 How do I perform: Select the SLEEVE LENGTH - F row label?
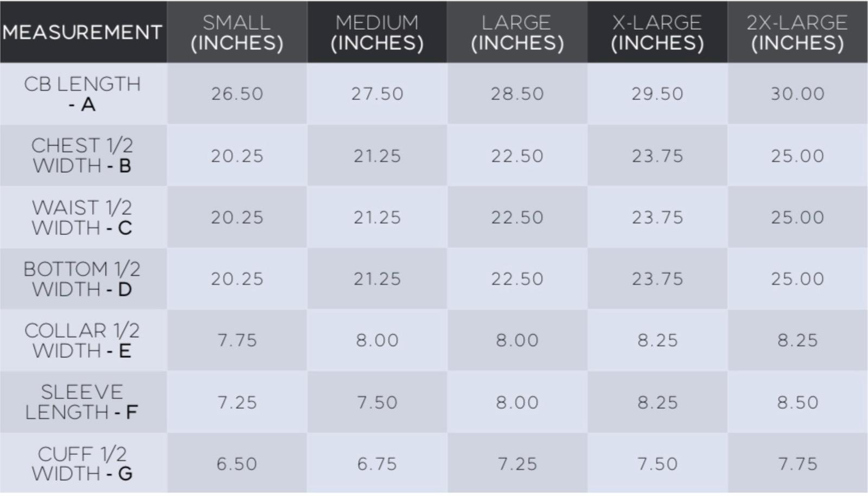82,402
